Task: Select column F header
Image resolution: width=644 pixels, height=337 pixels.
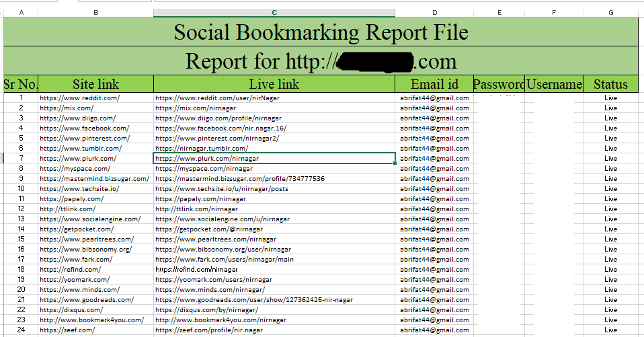Action: (x=554, y=13)
